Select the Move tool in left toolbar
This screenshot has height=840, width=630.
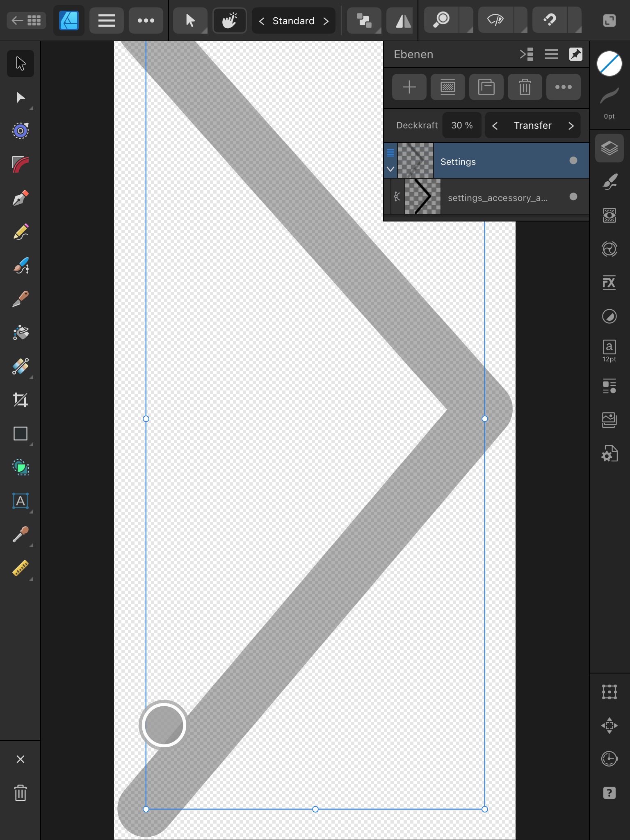point(21,64)
